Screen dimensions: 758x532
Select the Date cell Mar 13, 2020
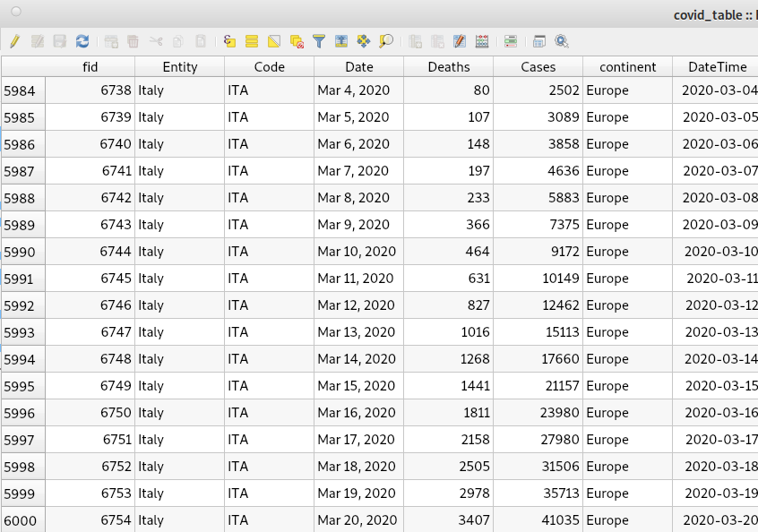tap(357, 332)
